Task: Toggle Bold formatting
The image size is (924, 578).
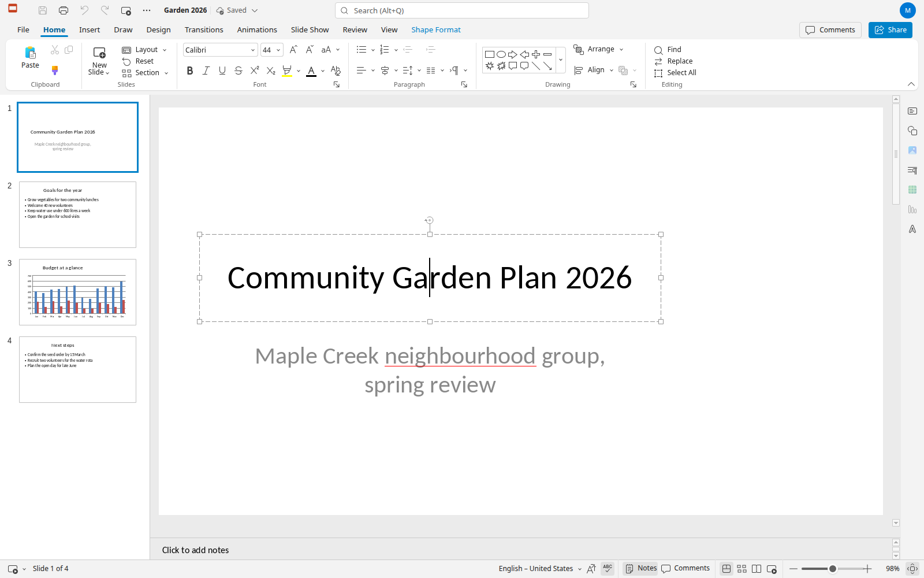Action: click(x=190, y=71)
